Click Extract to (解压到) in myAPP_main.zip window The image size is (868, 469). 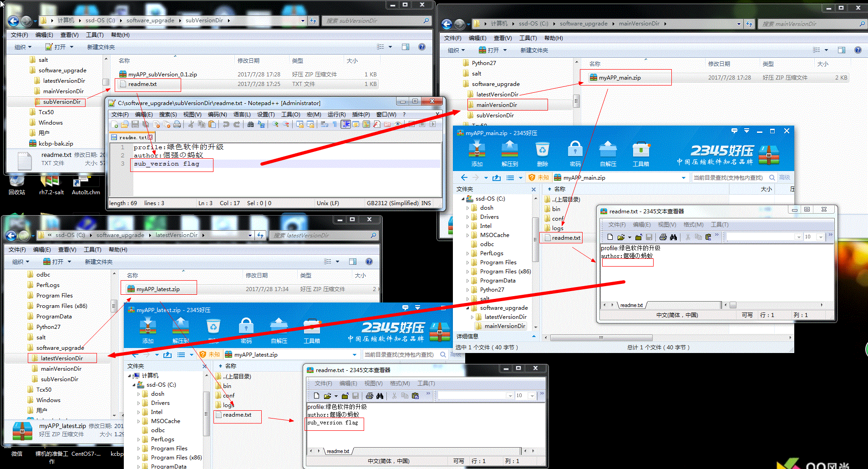[x=510, y=153]
